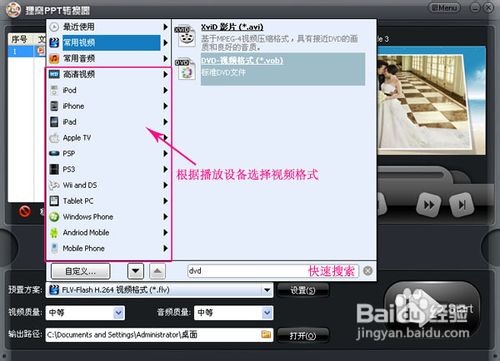Screen dimensions: 500x361
Task: Choose the iPad device category
Action: [x=109, y=122]
